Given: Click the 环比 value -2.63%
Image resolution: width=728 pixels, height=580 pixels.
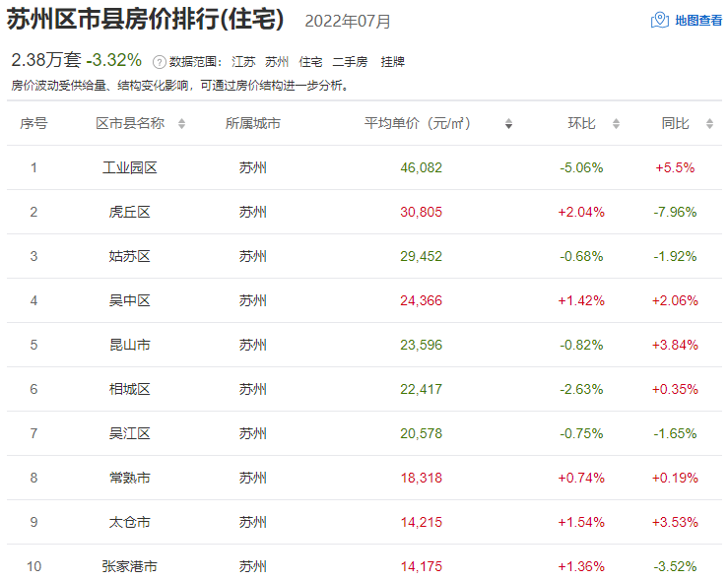Looking at the screenshot, I should (x=581, y=389).
